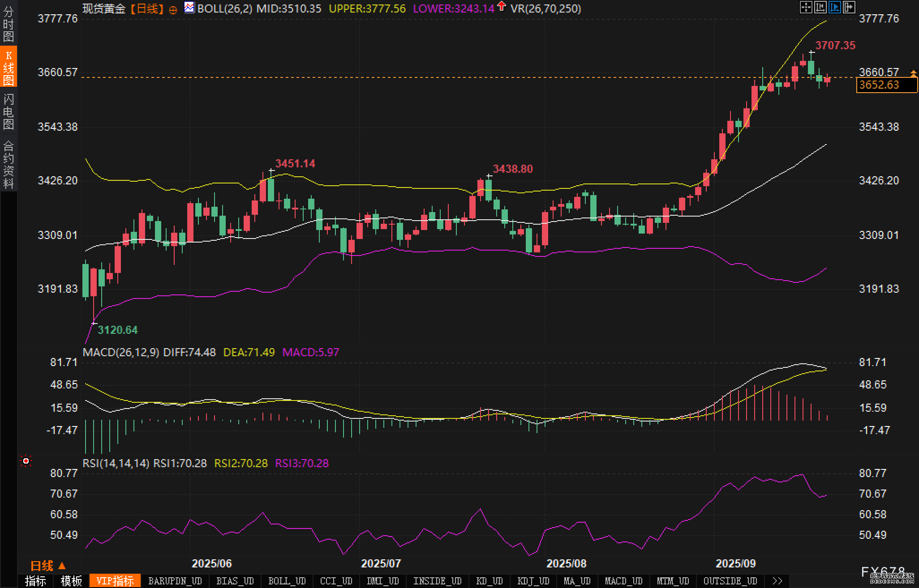Screen dimensions: 919x588
Task: Open the 闪电图 side tab
Action: click(9, 111)
